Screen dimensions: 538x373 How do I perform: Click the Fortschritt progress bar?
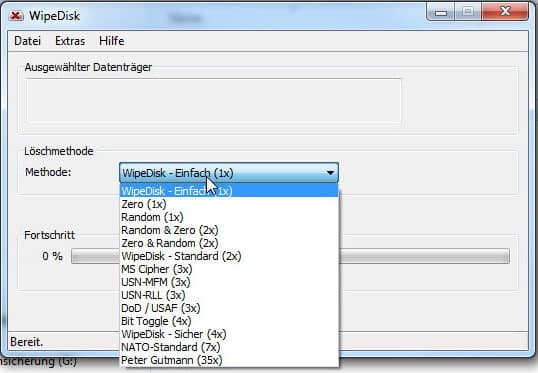click(x=290, y=256)
